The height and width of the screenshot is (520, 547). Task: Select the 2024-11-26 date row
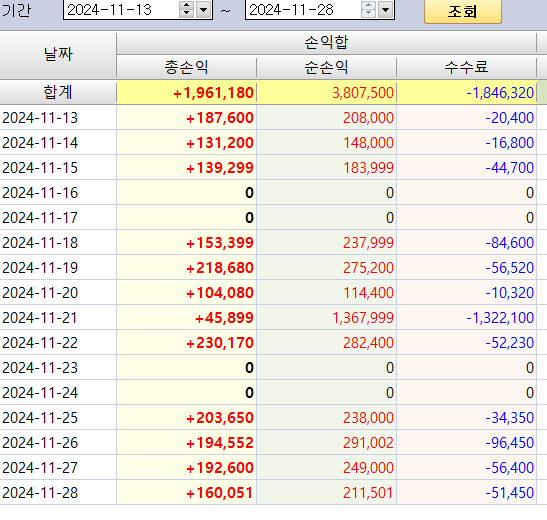(58, 443)
